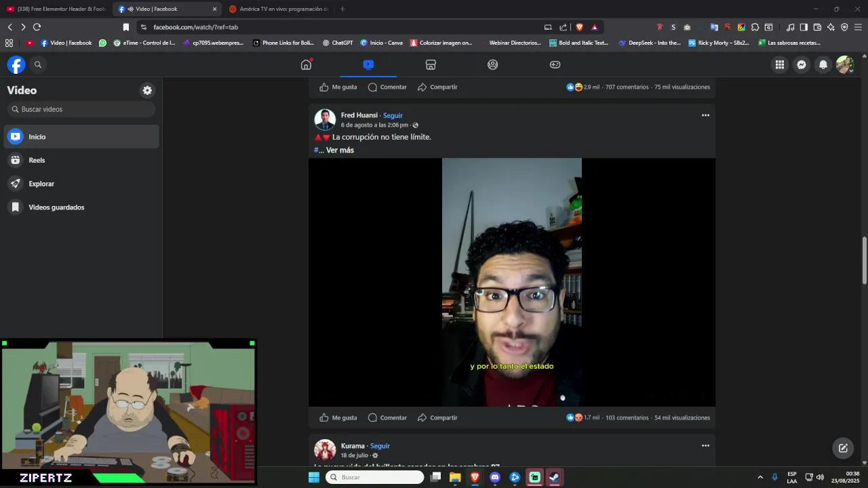The height and width of the screenshot is (488, 868).
Task: Open Groups icon in top navigation
Action: pos(493,64)
